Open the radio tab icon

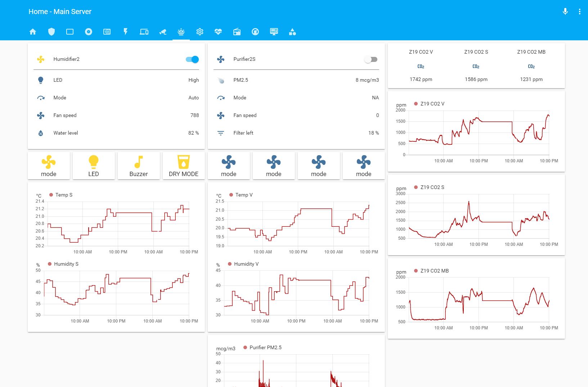point(237,32)
